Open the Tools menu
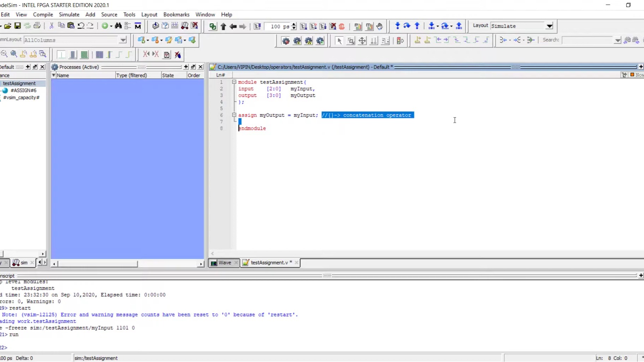Viewport: 644px width, 362px height. point(129,14)
